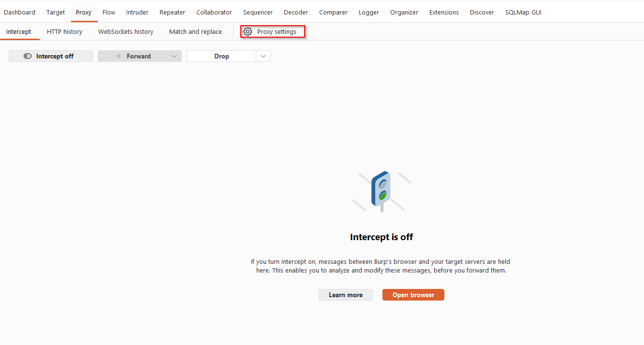Open the SQLMap GUI tab
This screenshot has width=644, height=345.
523,12
